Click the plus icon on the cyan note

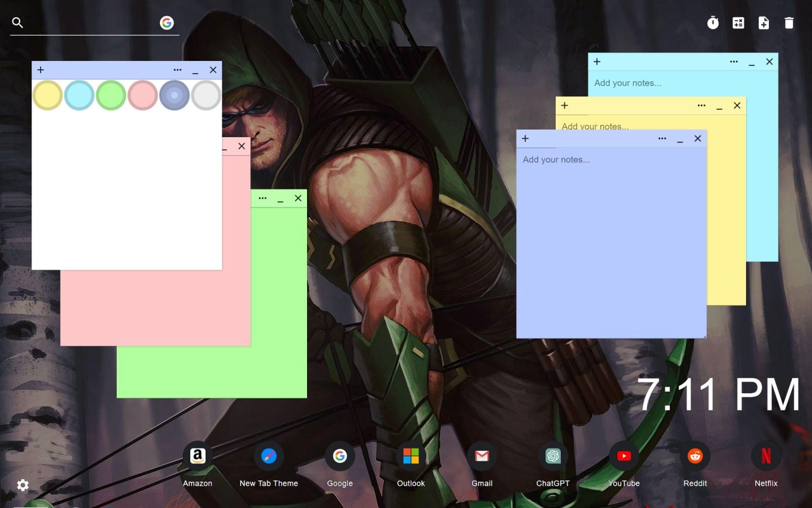tap(597, 62)
